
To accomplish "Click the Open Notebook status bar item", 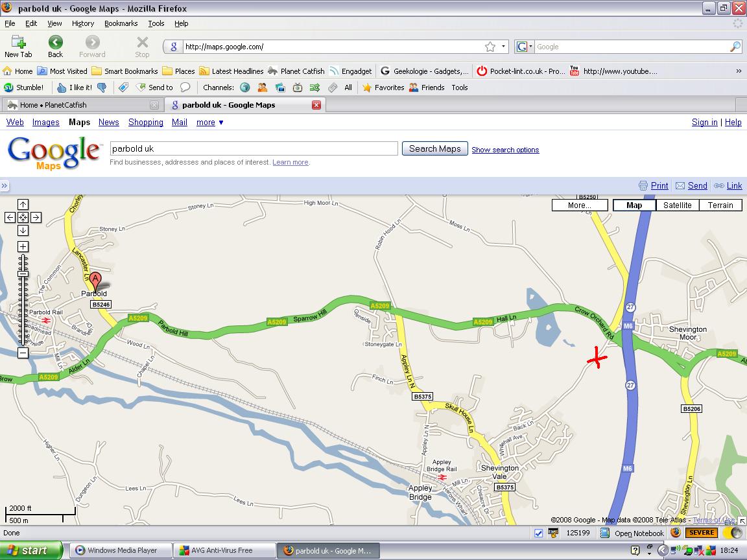I will tap(632, 533).
